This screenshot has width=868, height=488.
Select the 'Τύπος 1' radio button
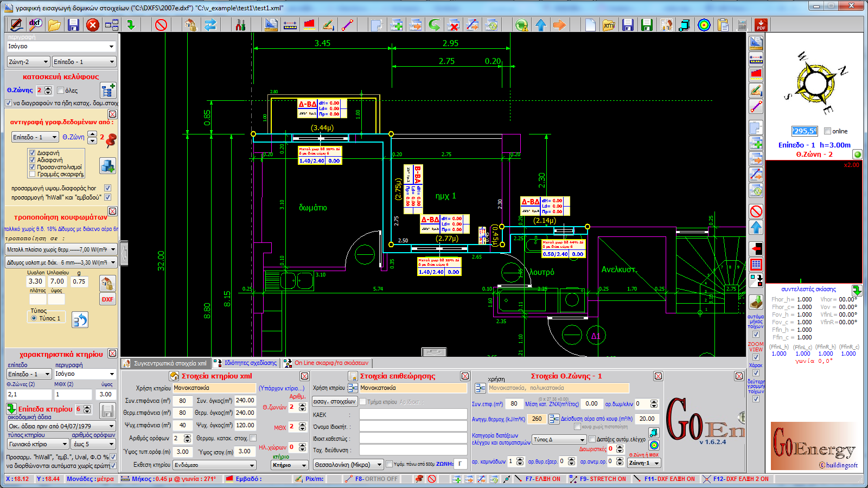point(34,318)
